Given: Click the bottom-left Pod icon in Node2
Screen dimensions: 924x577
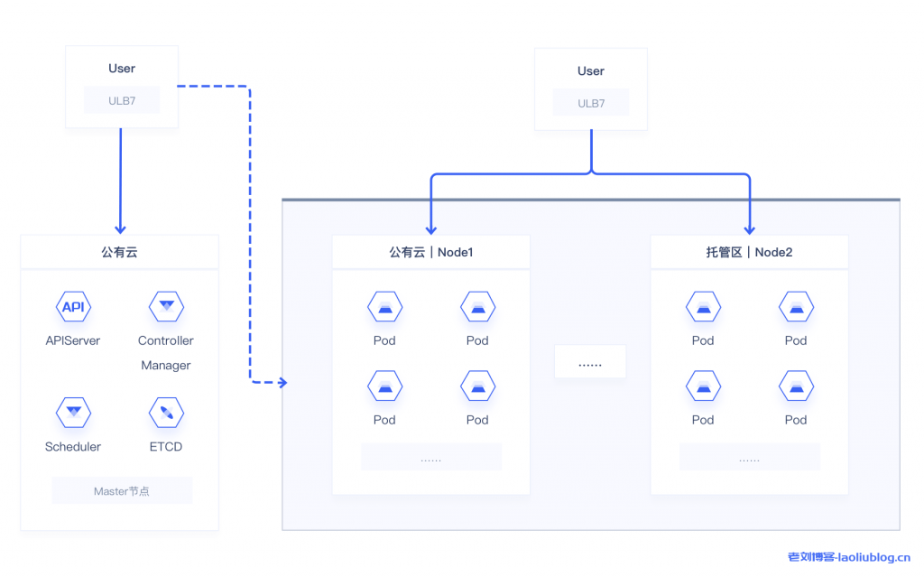Looking at the screenshot, I should tap(703, 386).
